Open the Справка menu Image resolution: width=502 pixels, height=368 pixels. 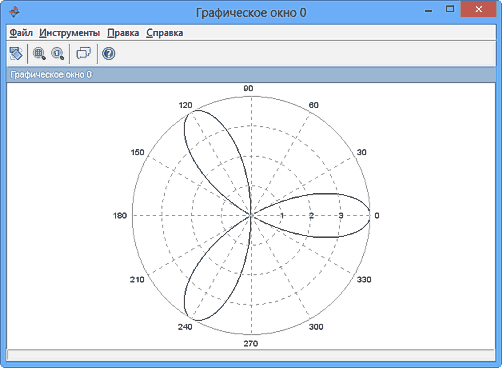(165, 33)
